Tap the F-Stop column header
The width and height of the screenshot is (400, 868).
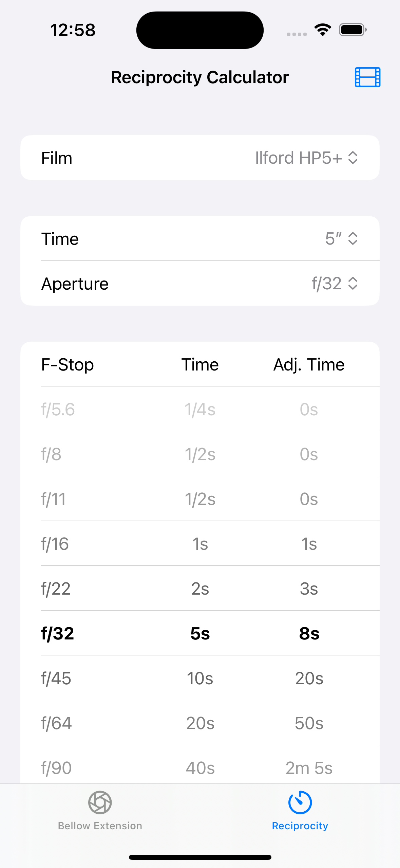tap(68, 365)
